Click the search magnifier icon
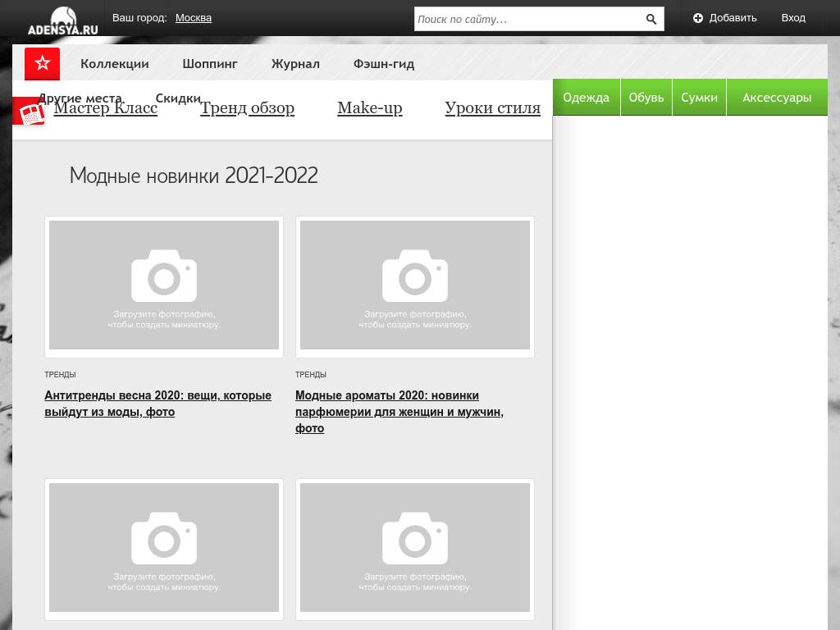Image resolution: width=840 pixels, height=630 pixels. click(651, 19)
